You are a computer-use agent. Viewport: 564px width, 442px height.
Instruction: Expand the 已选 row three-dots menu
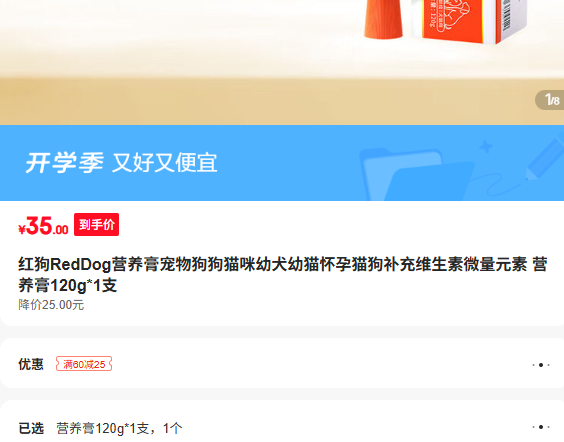(541, 427)
